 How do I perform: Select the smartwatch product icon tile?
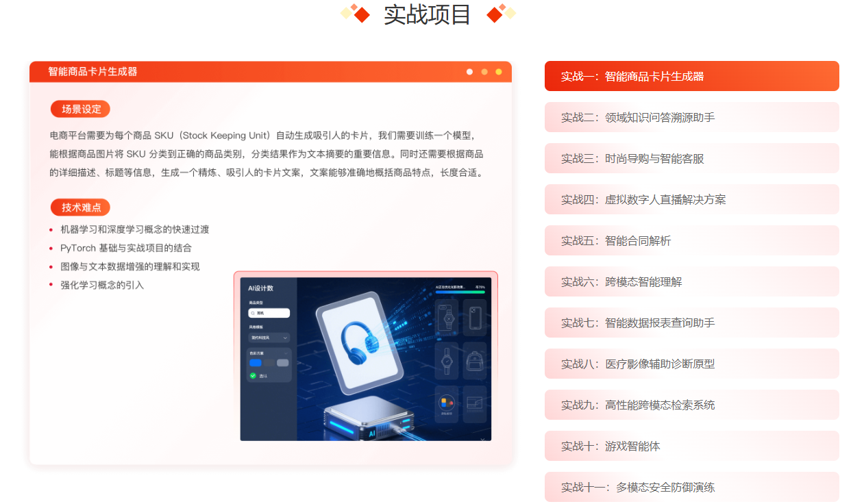447,317
